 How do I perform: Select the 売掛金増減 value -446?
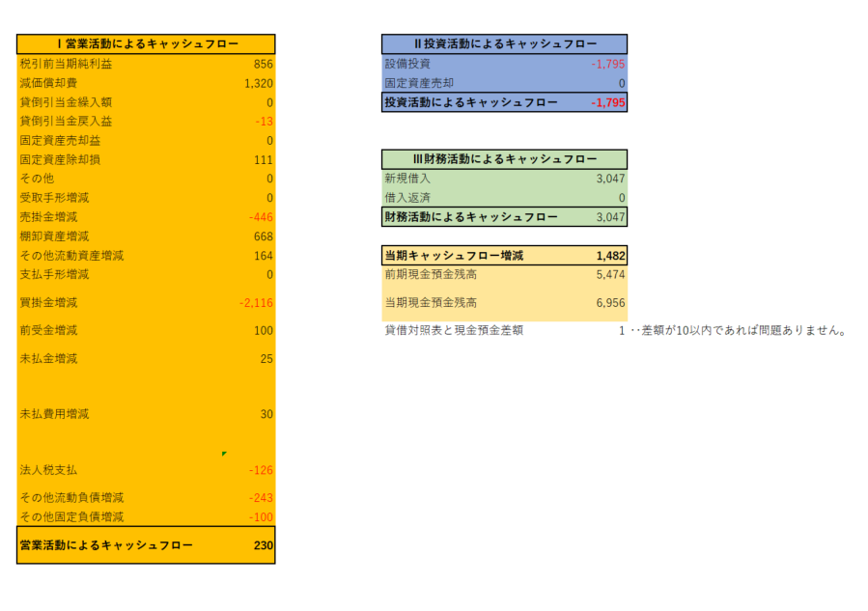point(260,216)
